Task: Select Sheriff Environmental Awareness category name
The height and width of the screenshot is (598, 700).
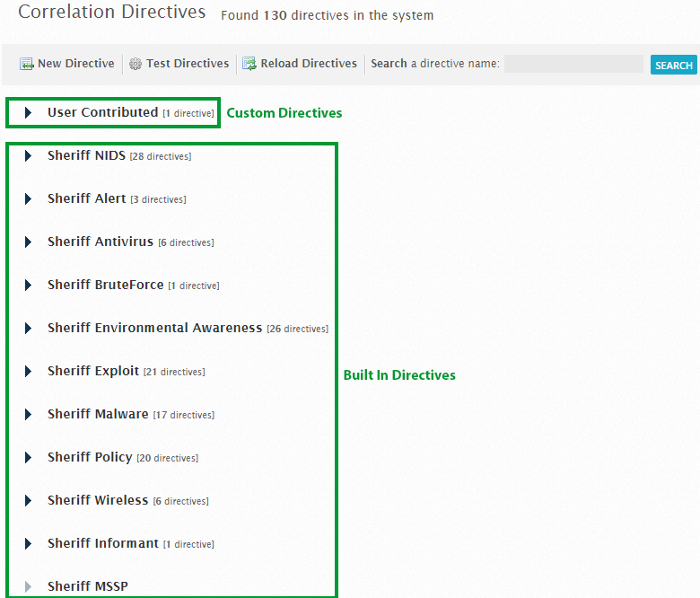Action: [155, 328]
